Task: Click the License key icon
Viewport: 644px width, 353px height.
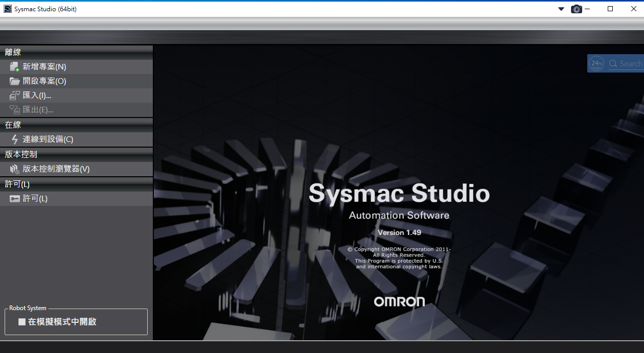Action: click(x=14, y=199)
